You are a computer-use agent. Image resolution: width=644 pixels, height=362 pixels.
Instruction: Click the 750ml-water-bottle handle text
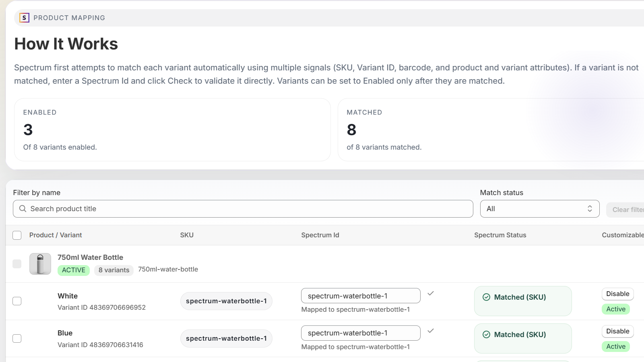(168, 269)
